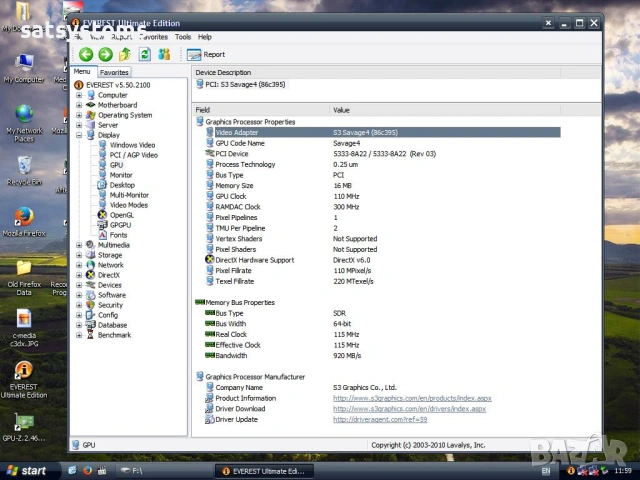Click the Fonts icon in the tree
Viewport: 640px width, 480px height.
[102, 235]
